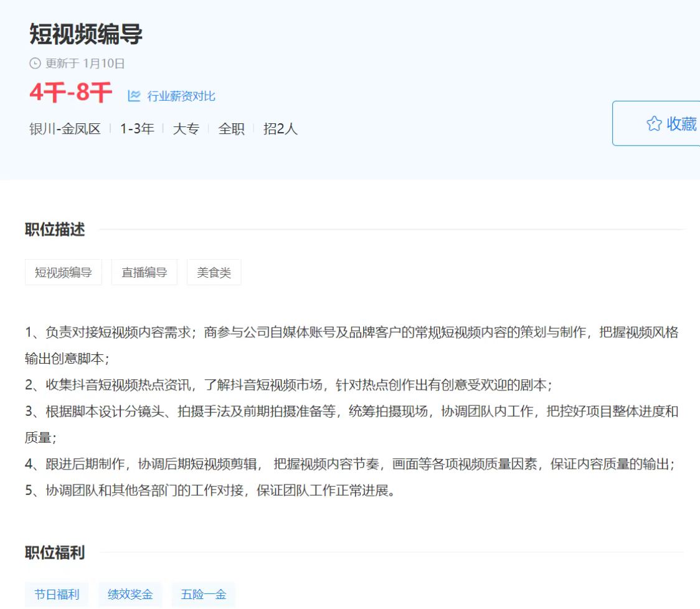This screenshot has width=700, height=609.
Task: Click the 节日福利 benefit tag
Action: click(57, 594)
